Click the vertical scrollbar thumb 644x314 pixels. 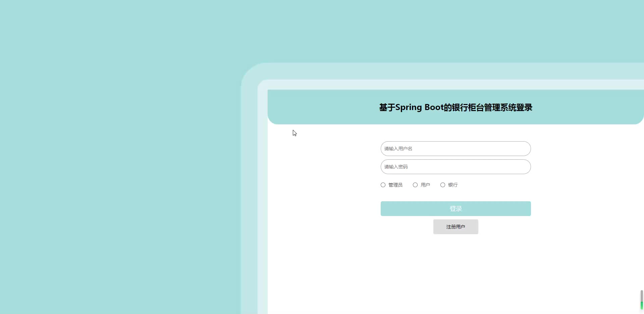[642, 300]
